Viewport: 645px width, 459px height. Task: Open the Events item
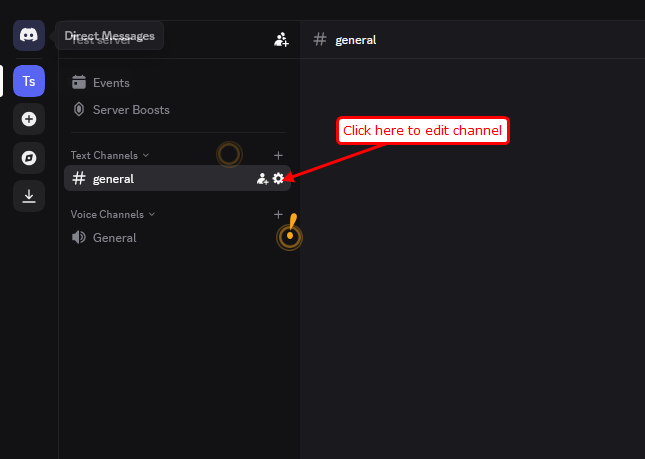point(178,83)
